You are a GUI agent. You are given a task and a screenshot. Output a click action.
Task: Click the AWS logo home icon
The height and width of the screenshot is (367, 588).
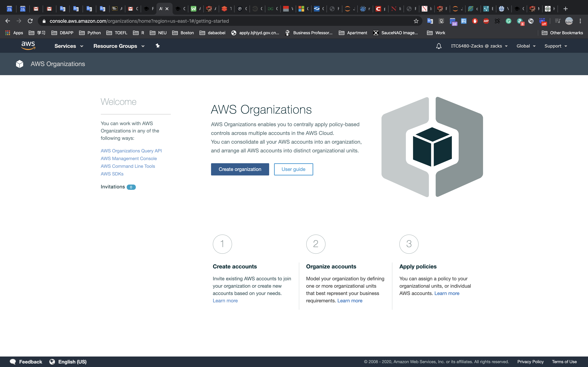(28, 46)
